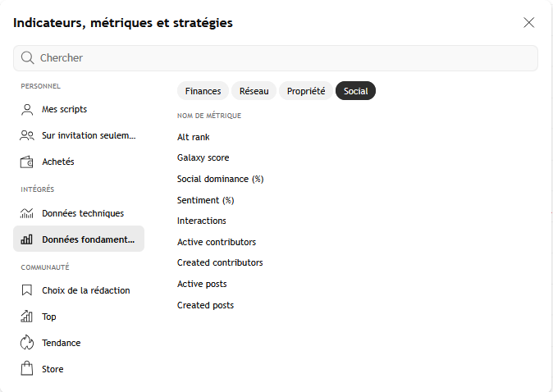Image resolution: width=553 pixels, height=392 pixels.
Task: Click the Top ranking bars icon
Action: click(27, 317)
